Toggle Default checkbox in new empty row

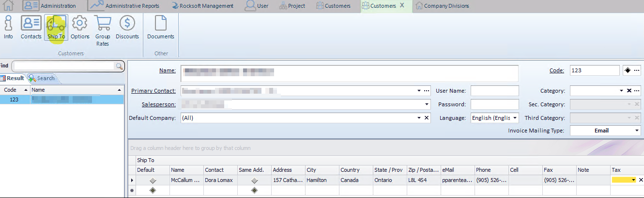tap(153, 191)
